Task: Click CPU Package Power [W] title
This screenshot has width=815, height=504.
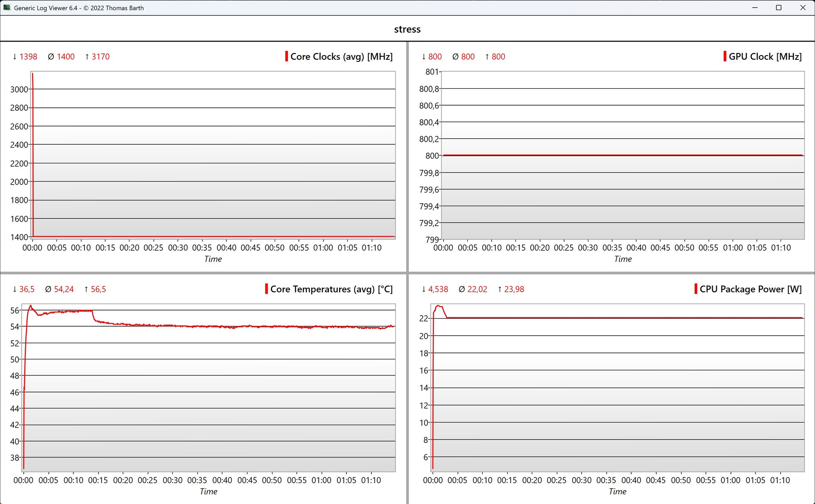Action: tap(750, 289)
